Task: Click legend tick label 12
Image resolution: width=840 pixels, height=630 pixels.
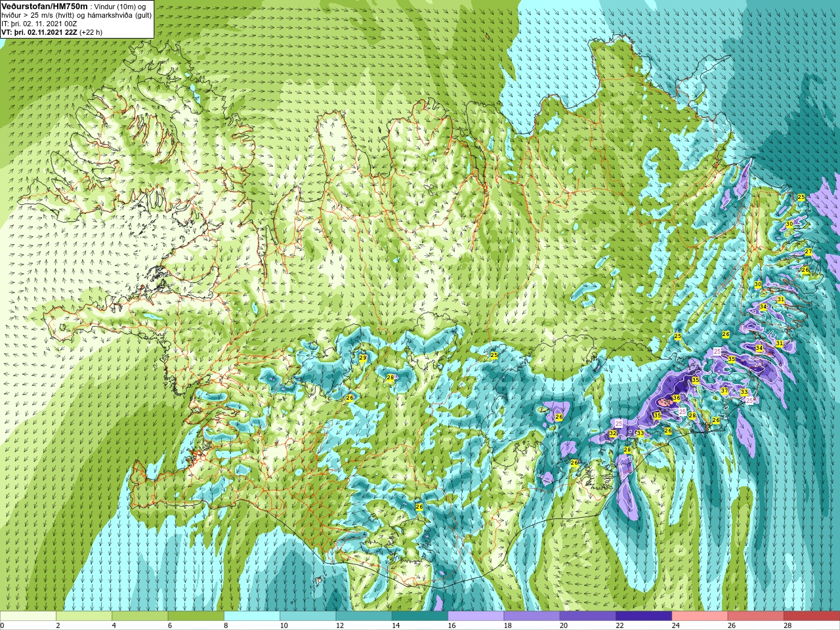Action: coord(340,625)
